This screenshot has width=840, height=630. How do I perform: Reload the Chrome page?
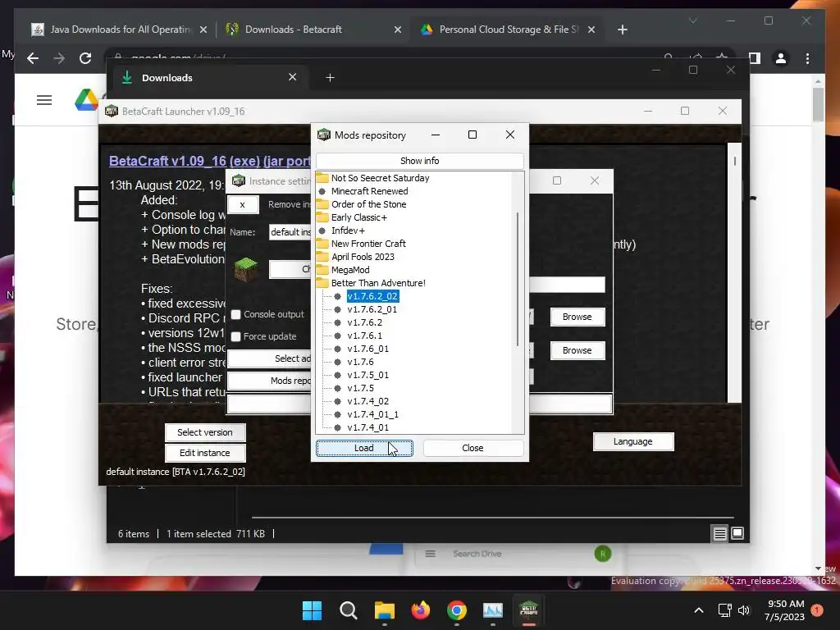coord(85,58)
